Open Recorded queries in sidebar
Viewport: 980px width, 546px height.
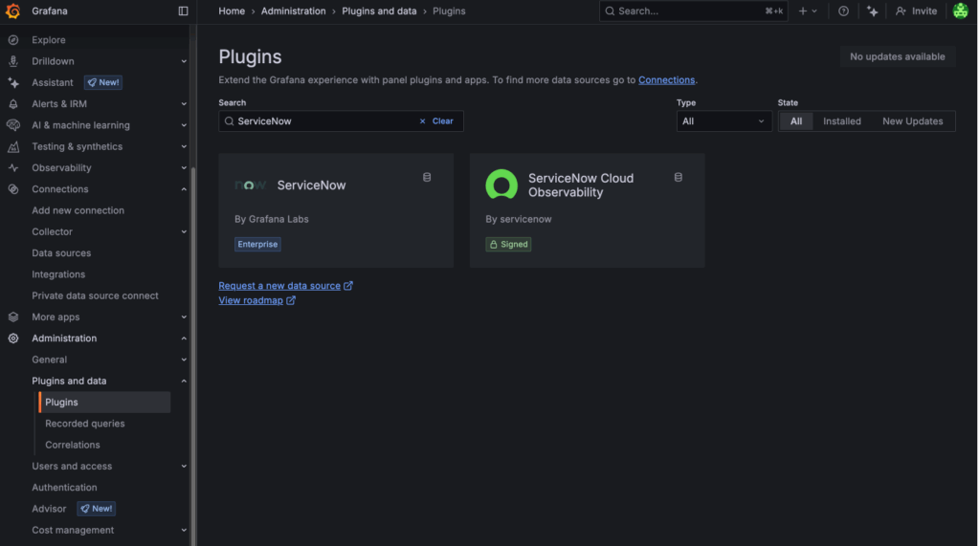85,424
